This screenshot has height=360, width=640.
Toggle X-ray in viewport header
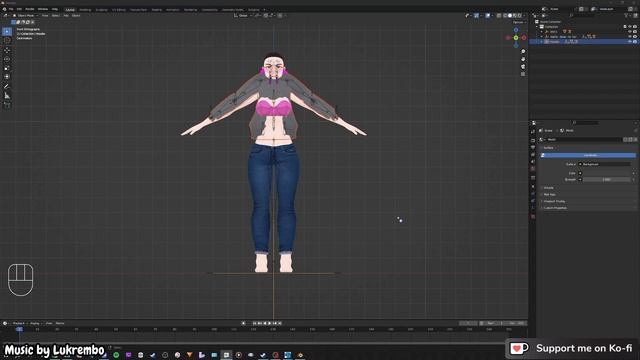coord(499,16)
